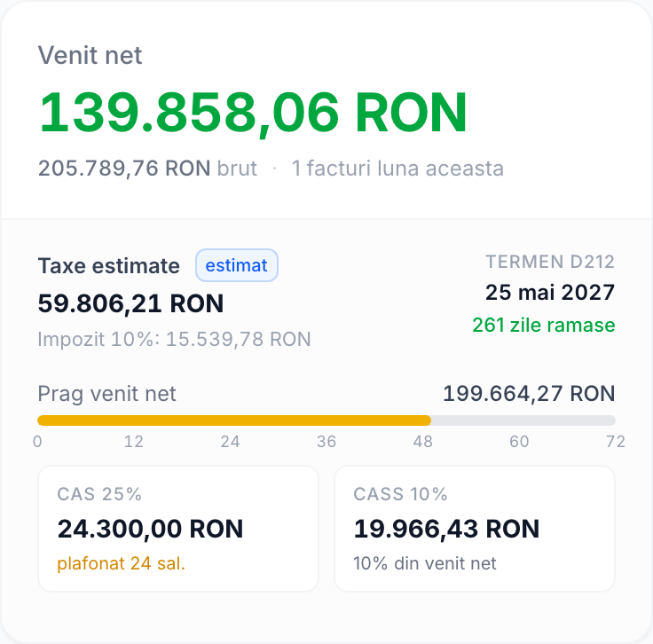Click 'Impozit 10%: 15.539,78 RON' line
This screenshot has width=653, height=644.
point(174,339)
